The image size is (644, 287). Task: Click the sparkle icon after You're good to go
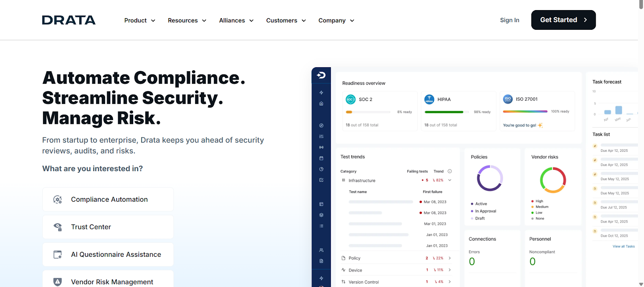(540, 125)
